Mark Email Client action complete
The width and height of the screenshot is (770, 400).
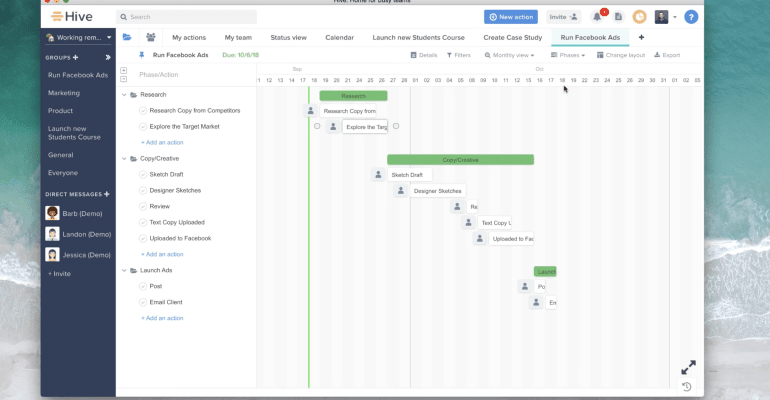pos(143,302)
